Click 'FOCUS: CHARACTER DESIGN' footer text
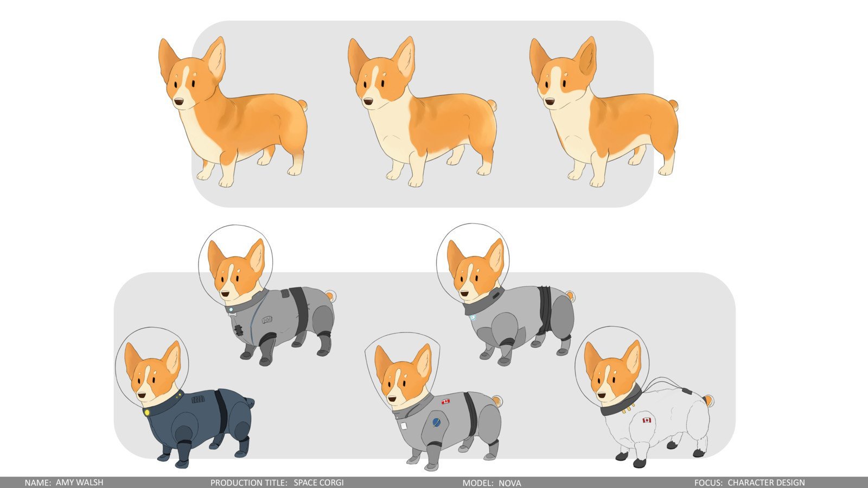 (x=749, y=483)
